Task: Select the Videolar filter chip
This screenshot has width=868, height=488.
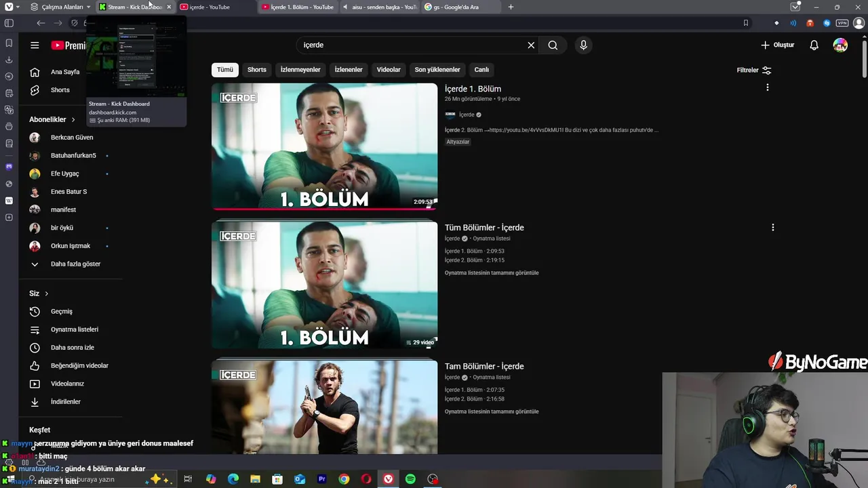Action: pyautogui.click(x=389, y=70)
